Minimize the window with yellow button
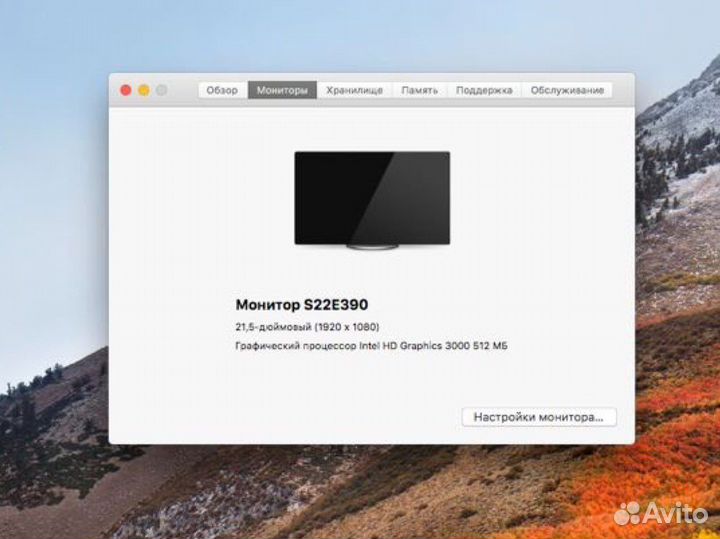 [144, 90]
